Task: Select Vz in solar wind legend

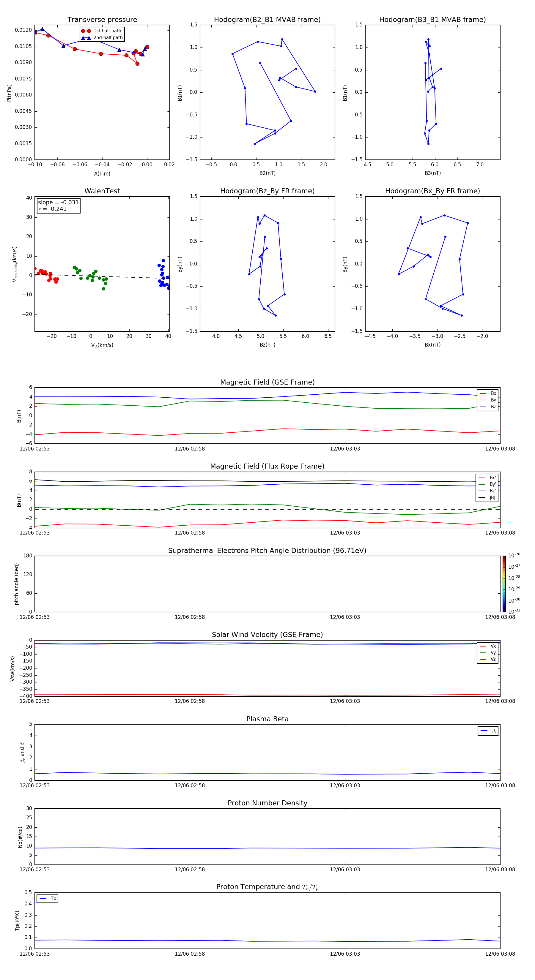Action: point(488,659)
